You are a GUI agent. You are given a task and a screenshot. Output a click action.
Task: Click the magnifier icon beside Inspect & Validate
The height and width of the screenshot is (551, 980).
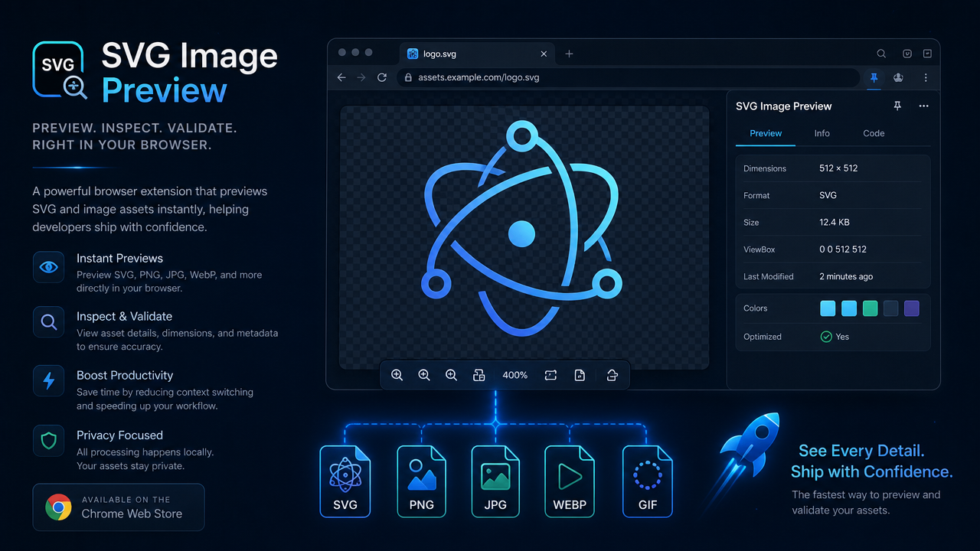48,322
